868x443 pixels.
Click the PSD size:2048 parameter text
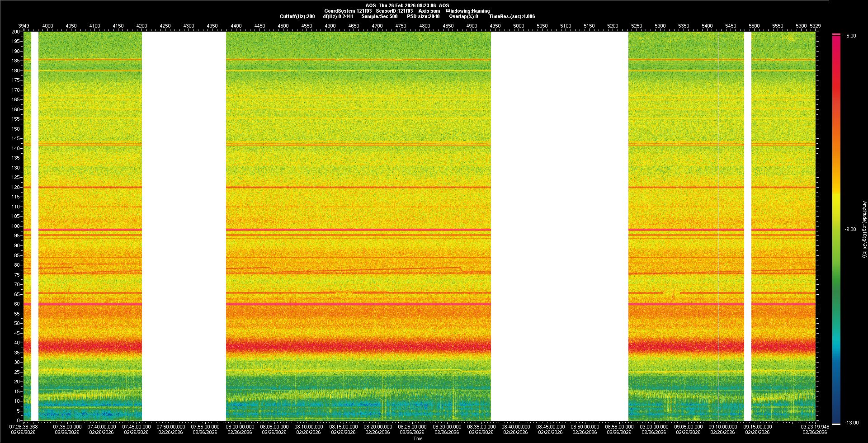pyautogui.click(x=423, y=16)
